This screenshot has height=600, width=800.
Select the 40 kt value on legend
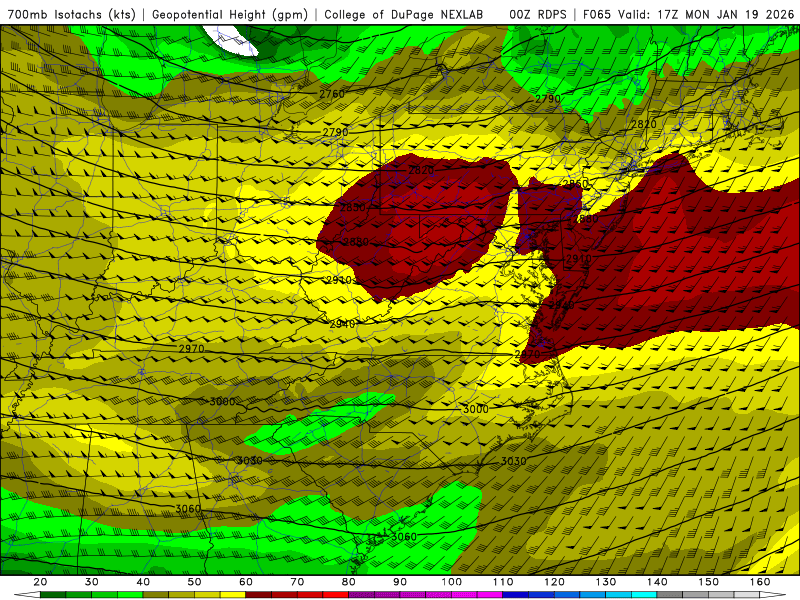143,582
